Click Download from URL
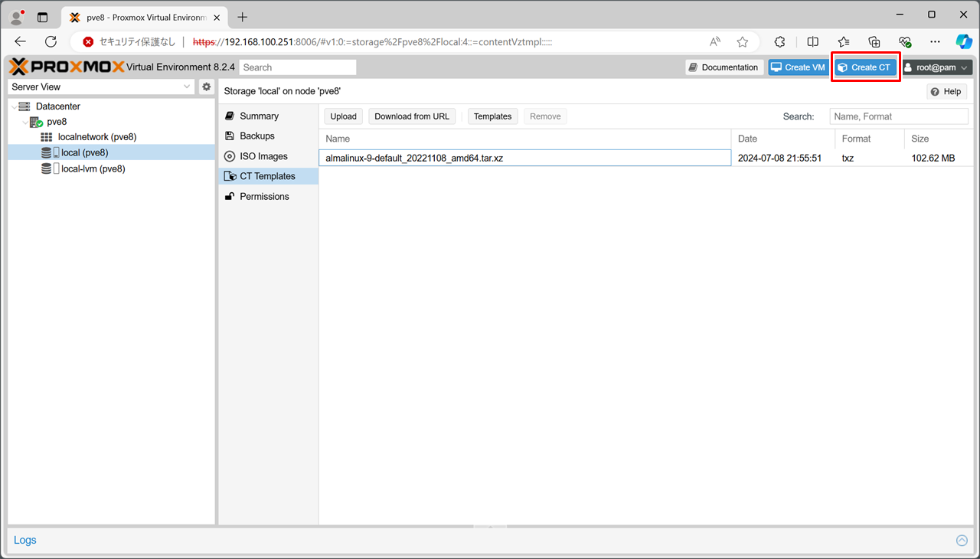Screen dimensions: 980x559 click(412, 116)
